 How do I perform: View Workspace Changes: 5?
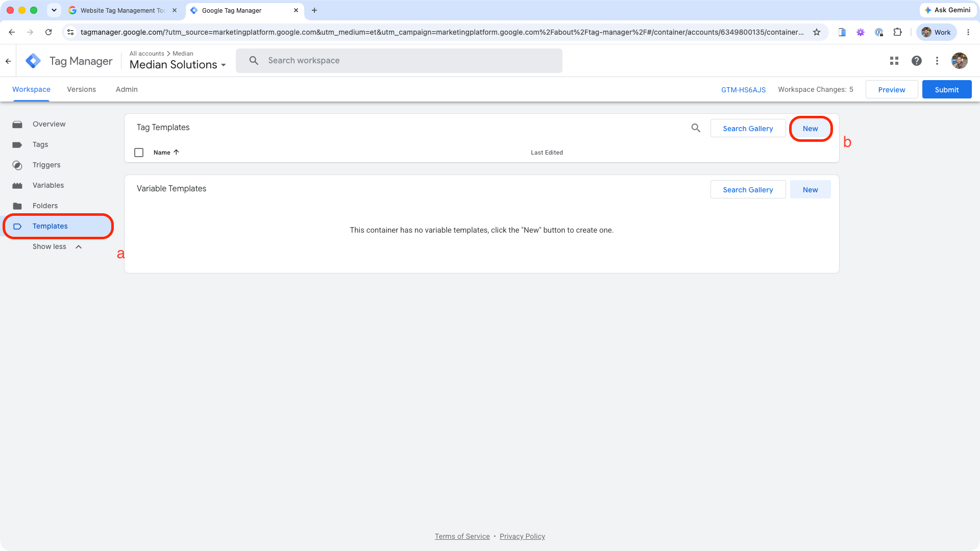(815, 89)
